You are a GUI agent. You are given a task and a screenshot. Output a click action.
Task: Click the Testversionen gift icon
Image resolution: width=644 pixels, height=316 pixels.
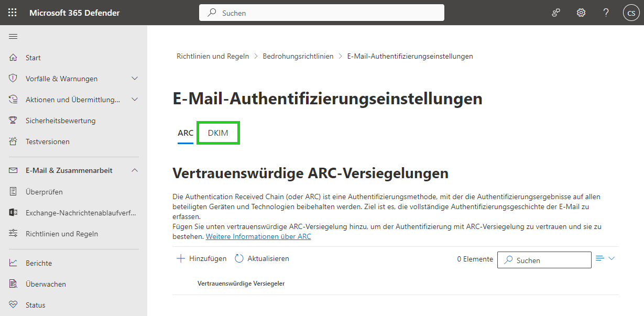click(13, 141)
